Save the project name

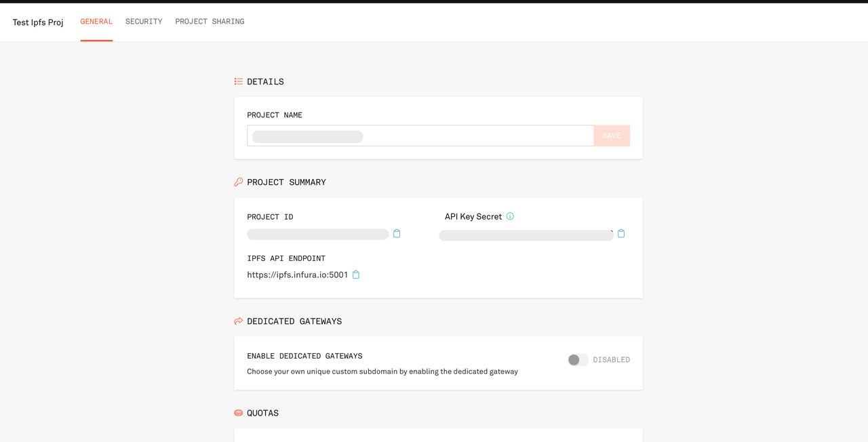tap(611, 136)
